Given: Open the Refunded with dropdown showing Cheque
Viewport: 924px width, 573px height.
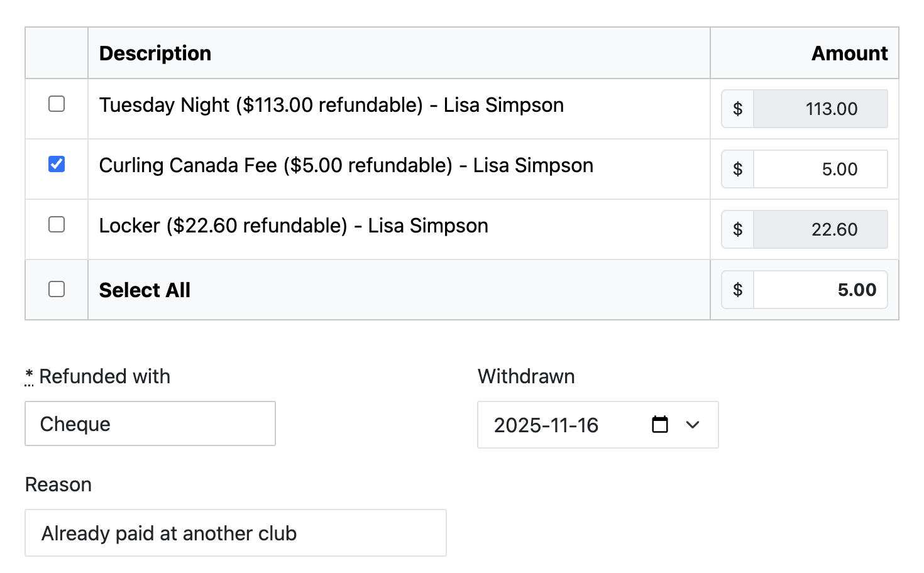Looking at the screenshot, I should tap(150, 423).
